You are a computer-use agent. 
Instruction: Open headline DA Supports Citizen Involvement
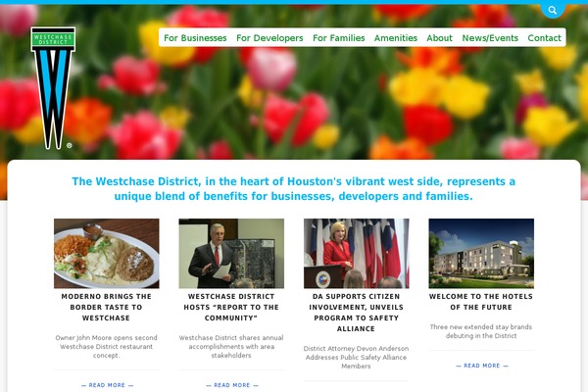click(x=357, y=313)
